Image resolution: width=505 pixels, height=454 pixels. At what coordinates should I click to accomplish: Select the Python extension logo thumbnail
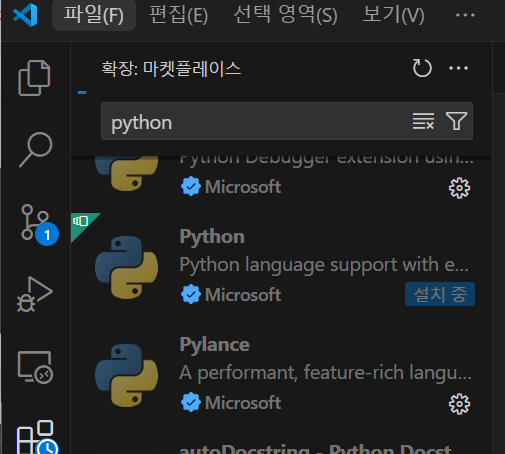[x=126, y=268]
